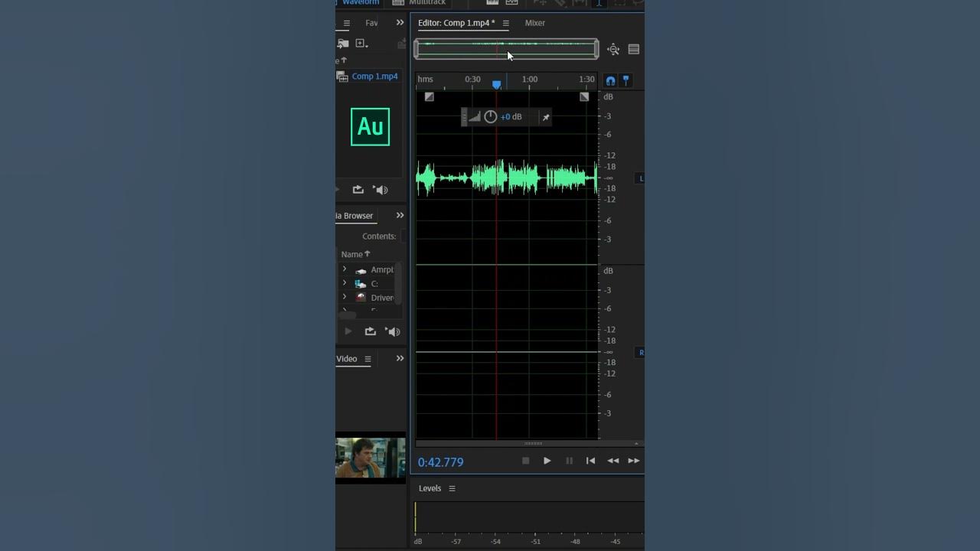Click the horizontal scrollbar grip below waveform

pyautogui.click(x=533, y=443)
